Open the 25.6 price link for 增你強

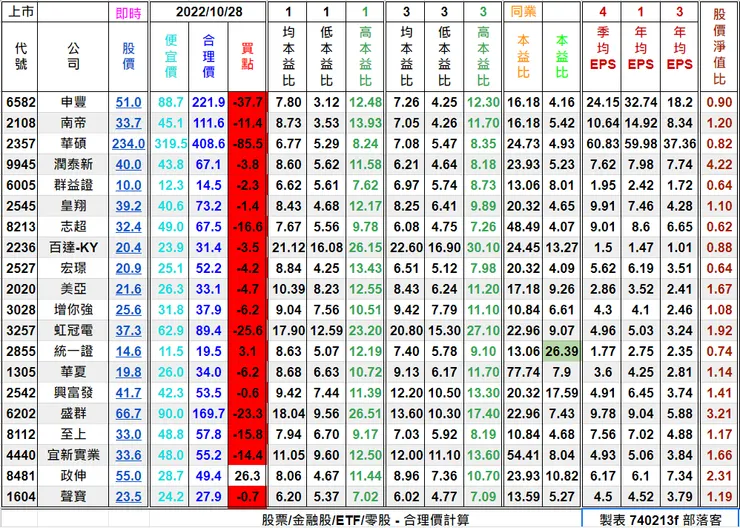tap(128, 310)
